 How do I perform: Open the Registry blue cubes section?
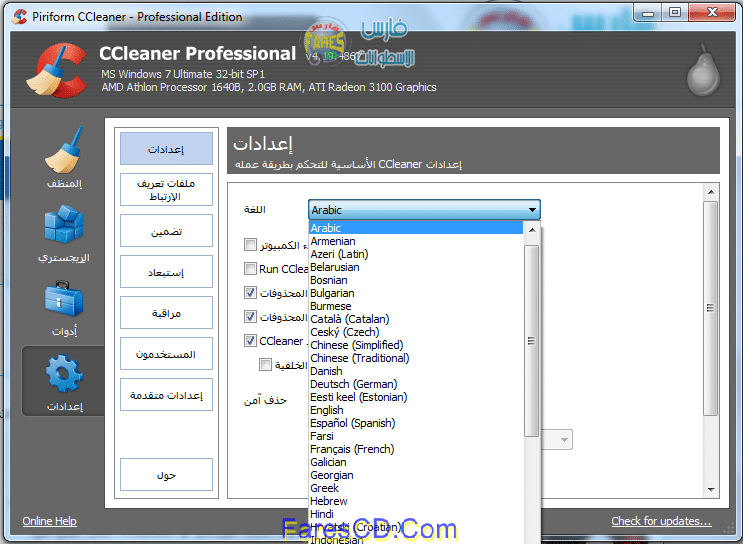point(64,233)
